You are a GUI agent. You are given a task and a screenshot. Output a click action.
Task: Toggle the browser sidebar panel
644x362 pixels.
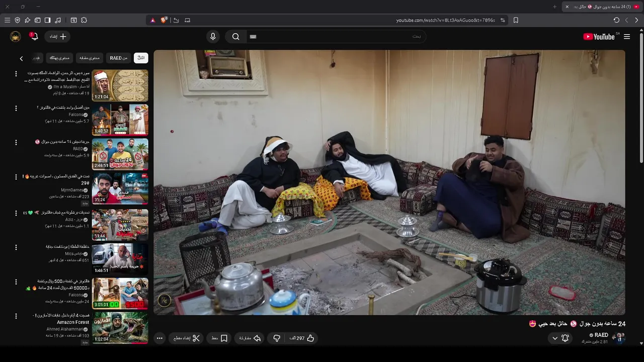[48, 20]
